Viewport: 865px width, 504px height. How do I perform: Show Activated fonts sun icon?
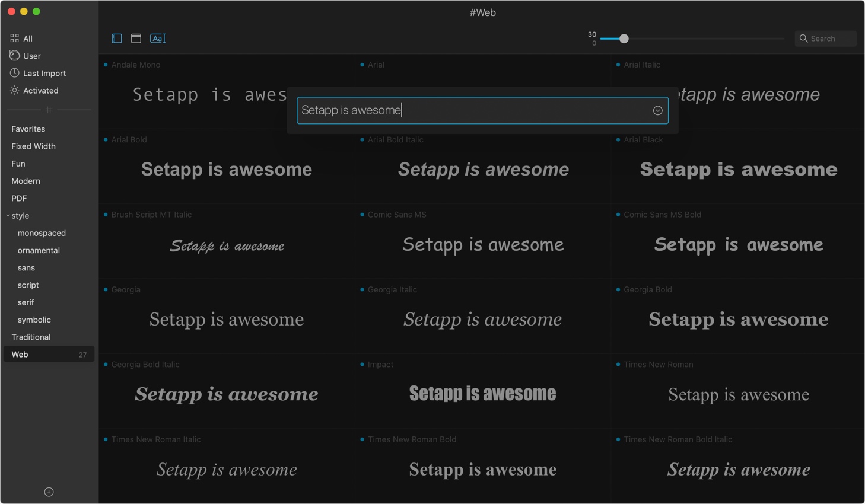tap(14, 90)
